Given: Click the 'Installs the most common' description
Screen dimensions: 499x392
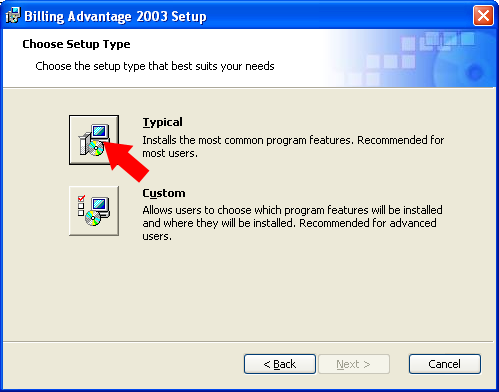Looking at the screenshot, I should click(293, 147).
